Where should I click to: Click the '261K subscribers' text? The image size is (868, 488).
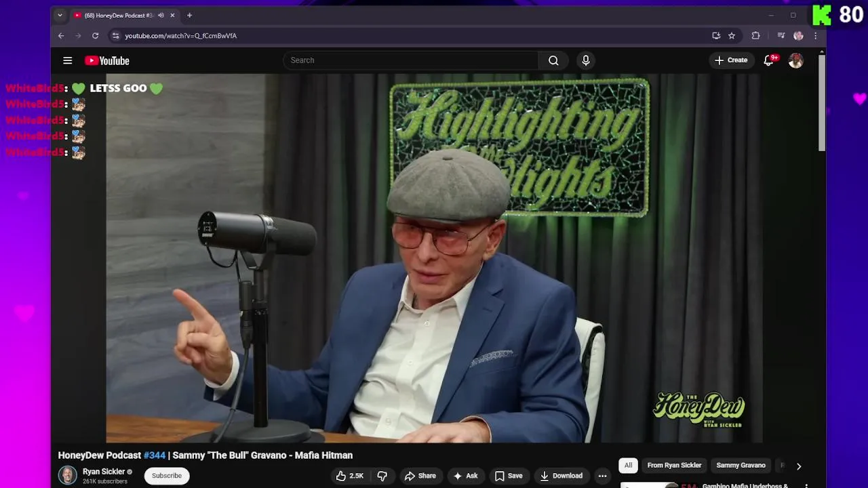pyautogui.click(x=105, y=481)
